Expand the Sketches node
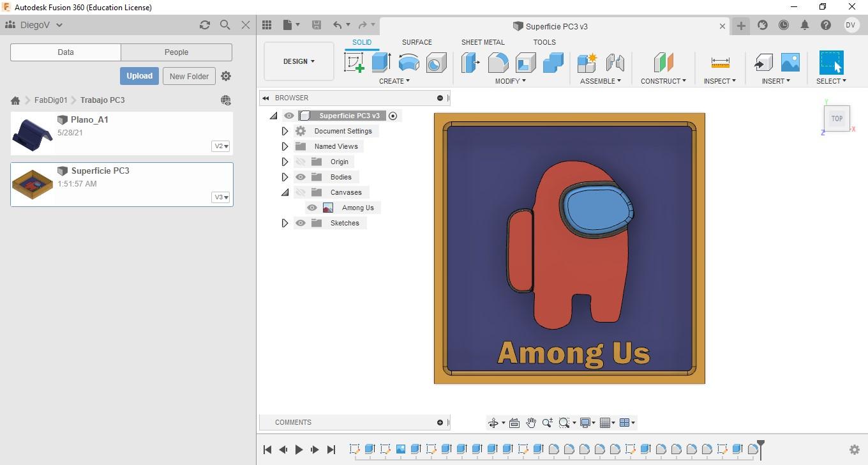The height and width of the screenshot is (465, 868). point(285,223)
